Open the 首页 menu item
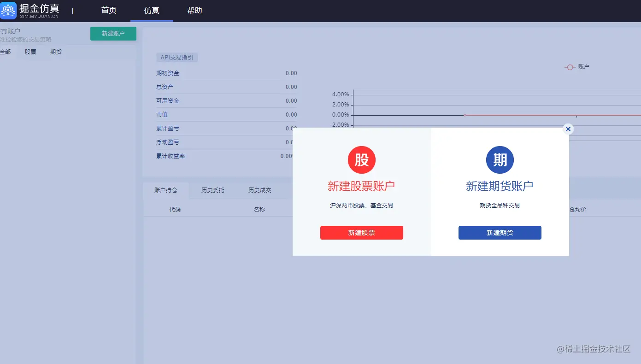The image size is (641, 364). (x=109, y=10)
